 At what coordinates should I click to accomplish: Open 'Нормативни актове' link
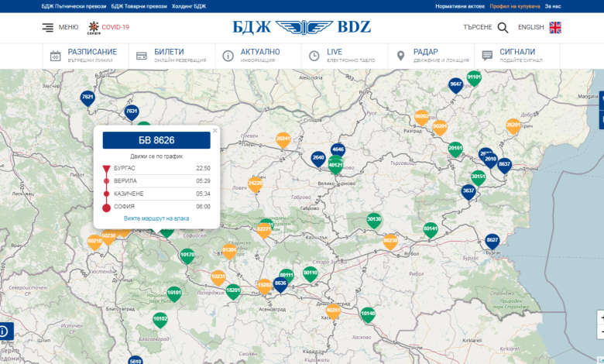click(460, 6)
